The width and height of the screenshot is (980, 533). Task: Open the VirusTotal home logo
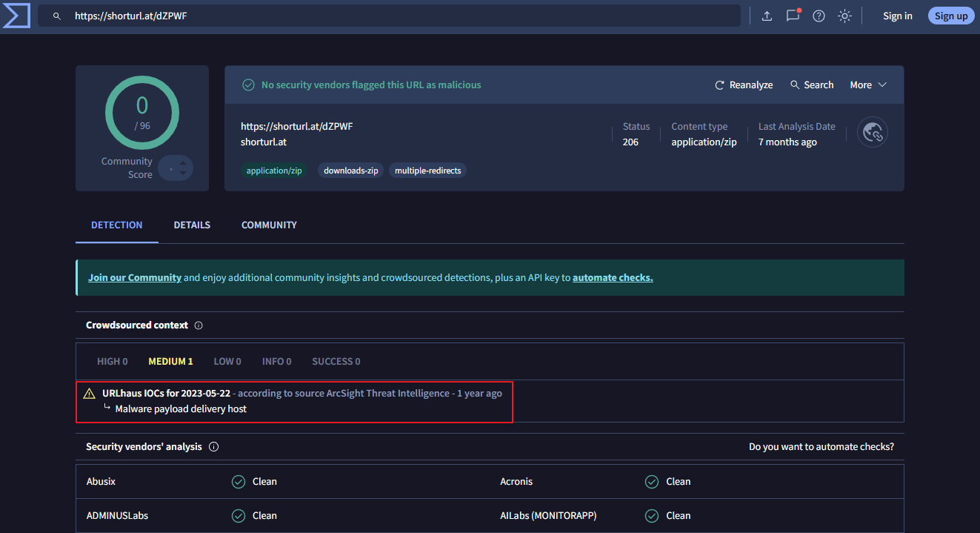pos(15,16)
